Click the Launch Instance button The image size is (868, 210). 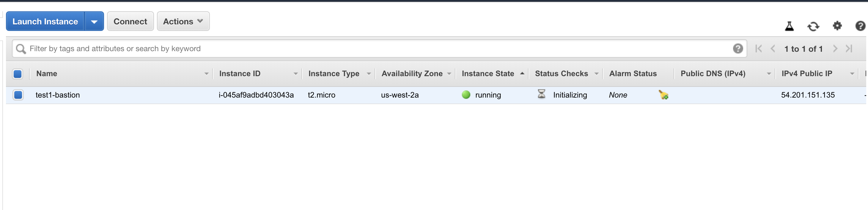45,22
